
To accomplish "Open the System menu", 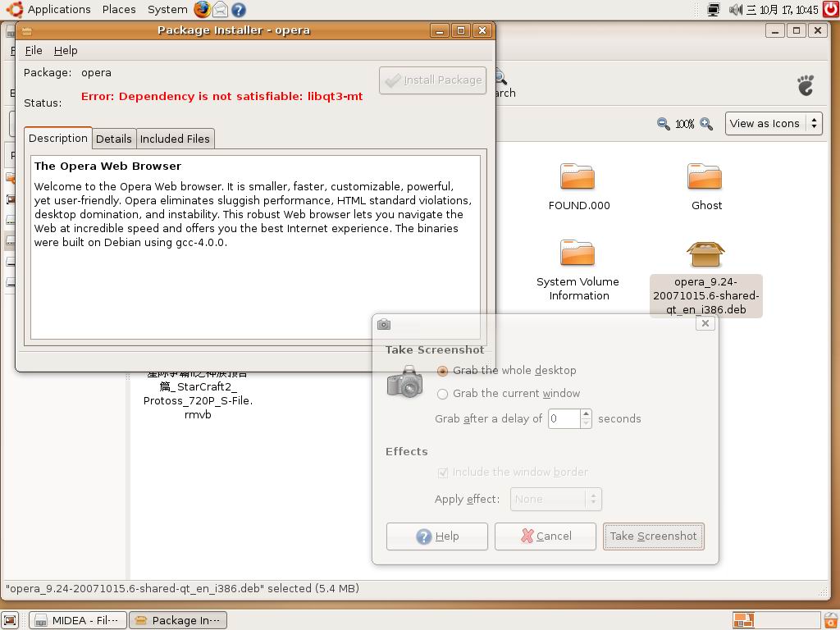I will tap(167, 10).
